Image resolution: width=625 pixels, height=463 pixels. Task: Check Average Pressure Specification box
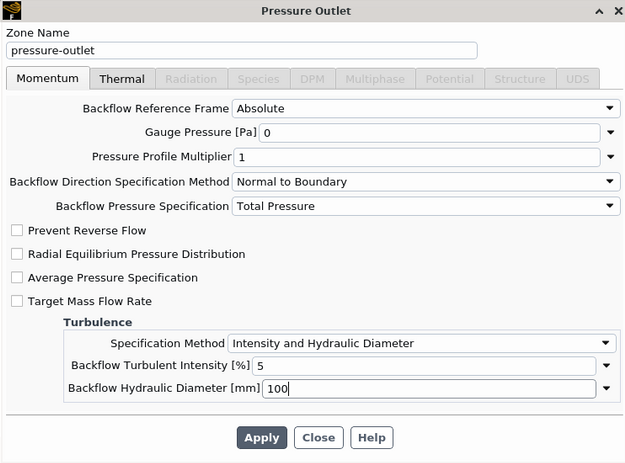pos(16,278)
